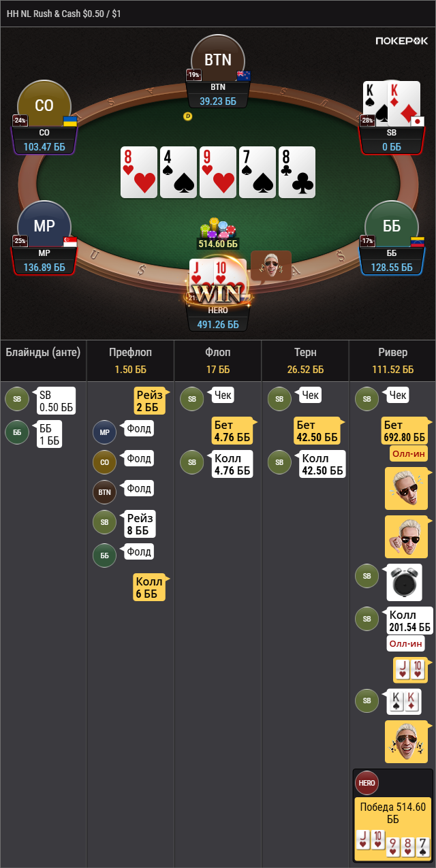
Task: Click the 9 of hearts board card
Action: (x=218, y=172)
